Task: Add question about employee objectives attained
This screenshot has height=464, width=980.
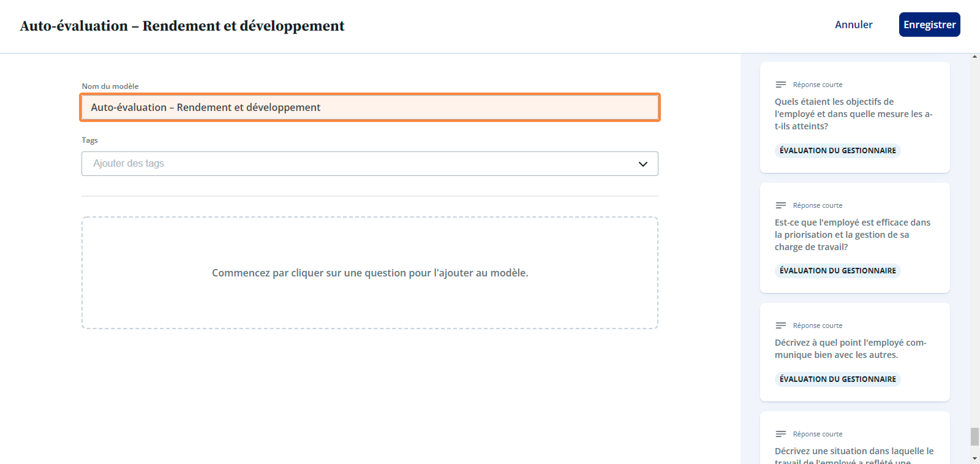Action: pyautogui.click(x=854, y=117)
